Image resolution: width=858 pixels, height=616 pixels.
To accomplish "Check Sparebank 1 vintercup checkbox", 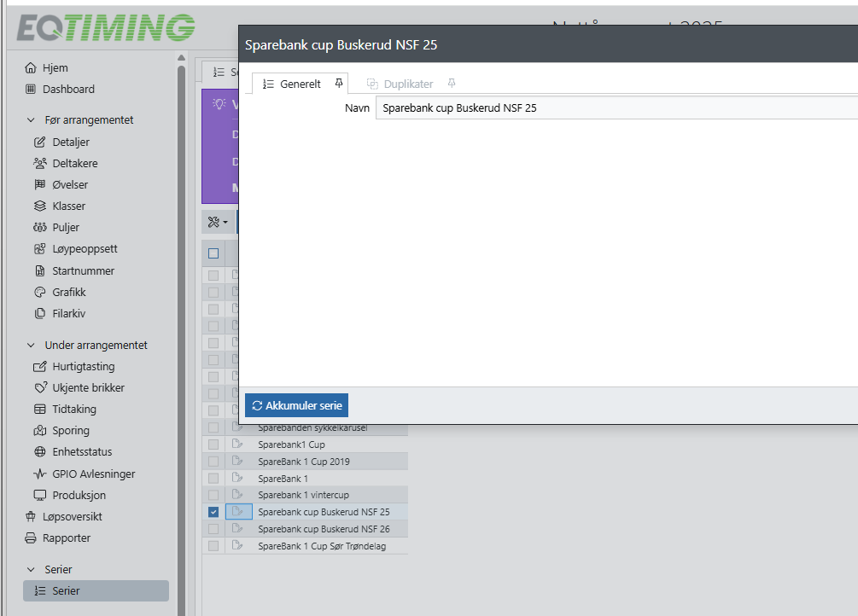I will point(213,495).
